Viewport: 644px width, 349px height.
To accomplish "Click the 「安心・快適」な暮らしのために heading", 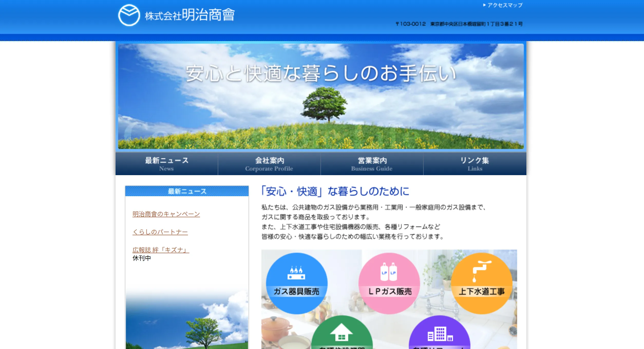I will (x=335, y=191).
